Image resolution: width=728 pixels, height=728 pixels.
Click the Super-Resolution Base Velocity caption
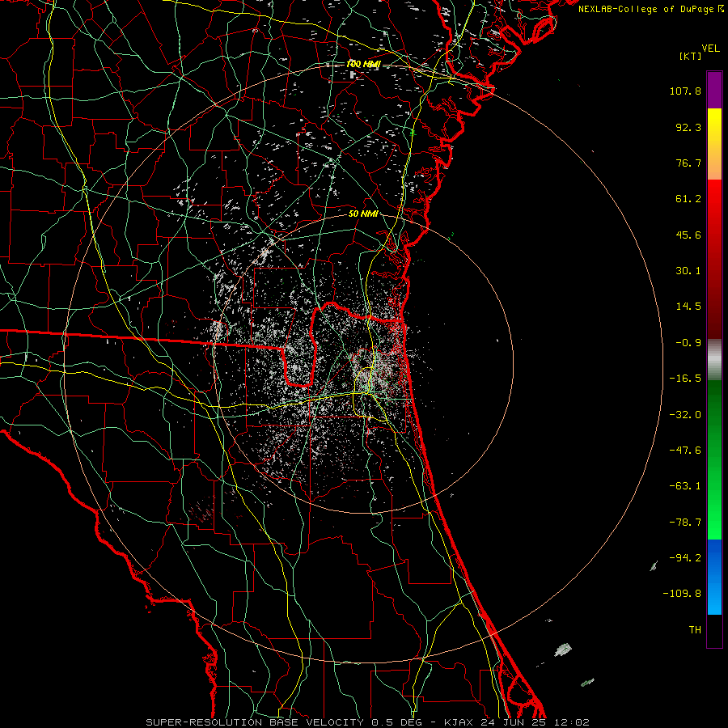(x=368, y=722)
